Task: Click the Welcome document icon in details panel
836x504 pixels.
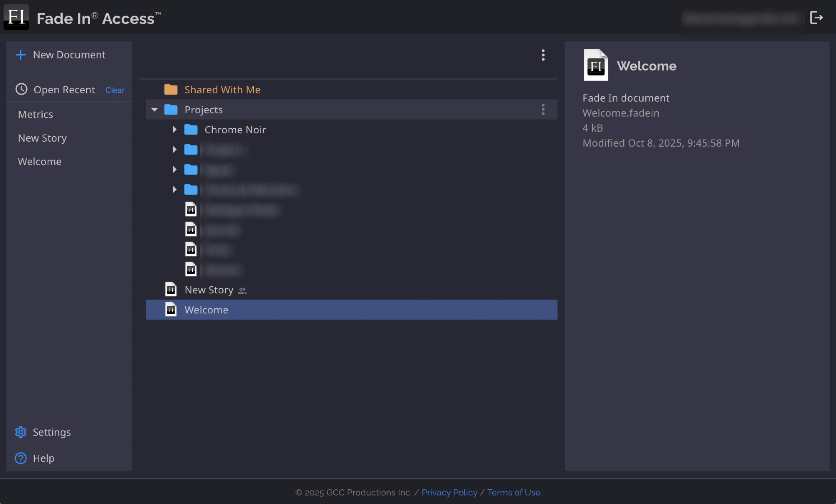Action: [x=596, y=65]
